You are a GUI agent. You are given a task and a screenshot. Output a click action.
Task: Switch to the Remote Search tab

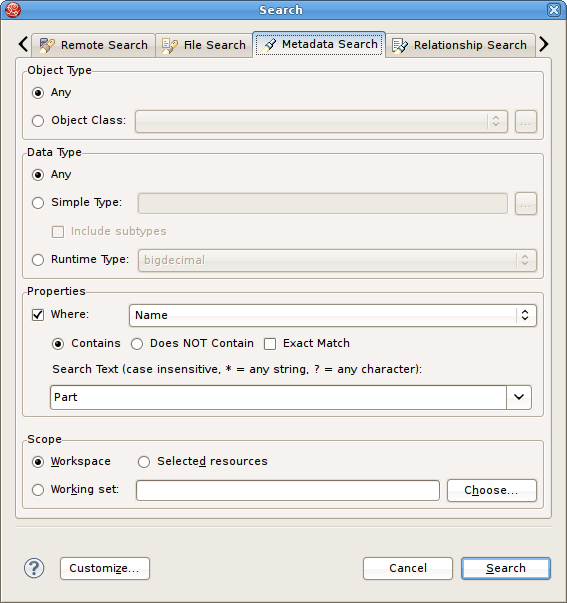pyautogui.click(x=93, y=45)
